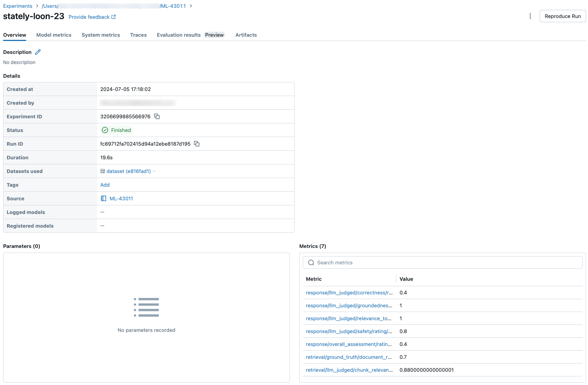Click the external link icon beside Provide feedback
Image resolution: width=588 pixels, height=385 pixels.
[x=114, y=17]
